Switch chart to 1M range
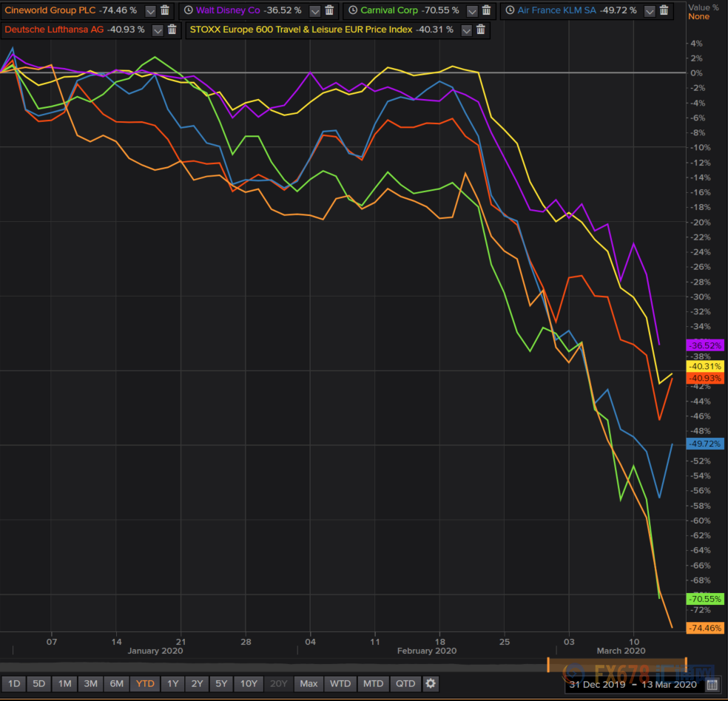728x701 pixels. [65, 683]
